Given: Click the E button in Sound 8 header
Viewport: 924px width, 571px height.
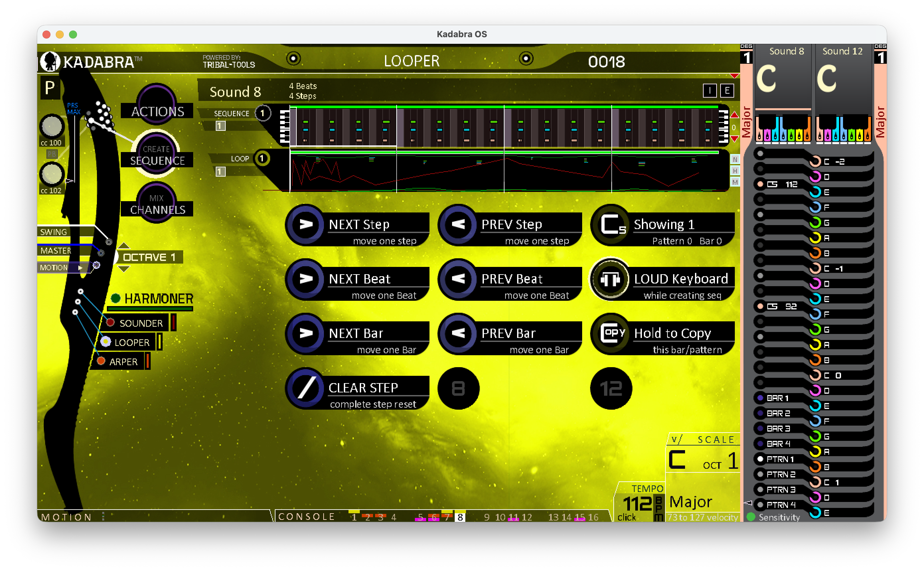Looking at the screenshot, I should 727,91.
